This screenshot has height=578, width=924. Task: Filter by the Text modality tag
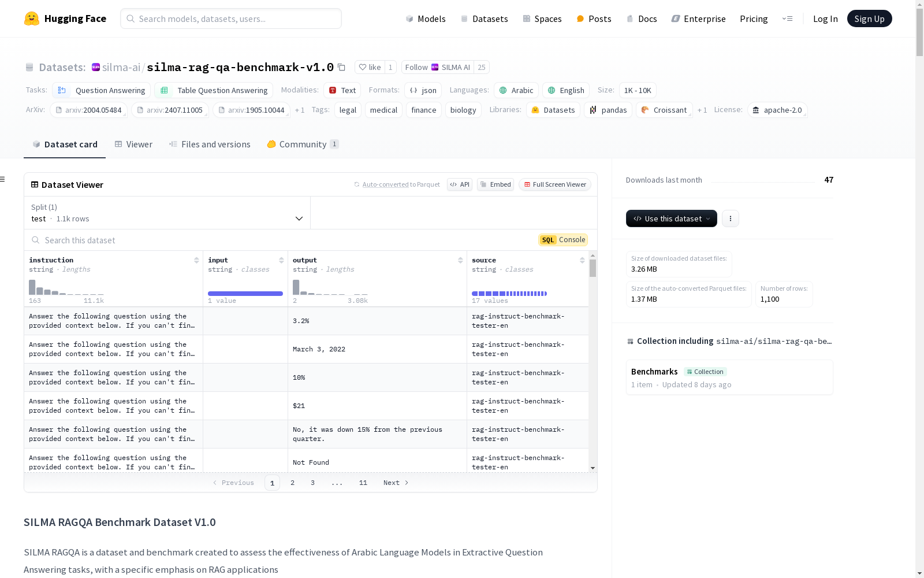tap(342, 90)
